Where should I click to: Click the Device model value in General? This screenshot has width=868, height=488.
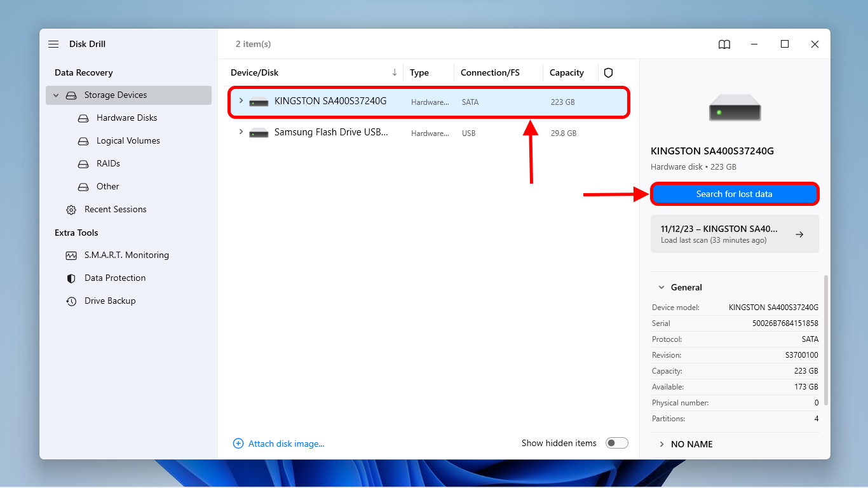tap(774, 308)
